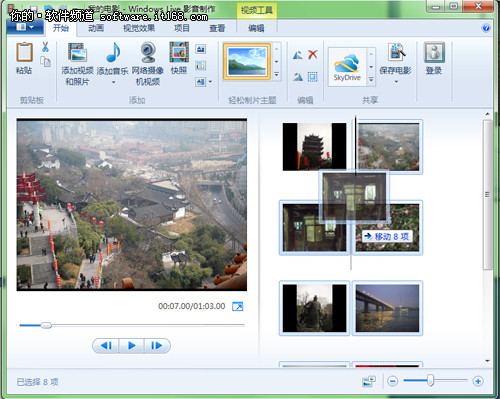Show the previous row of AutoMovie themes
The image size is (500, 399).
click(x=276, y=49)
